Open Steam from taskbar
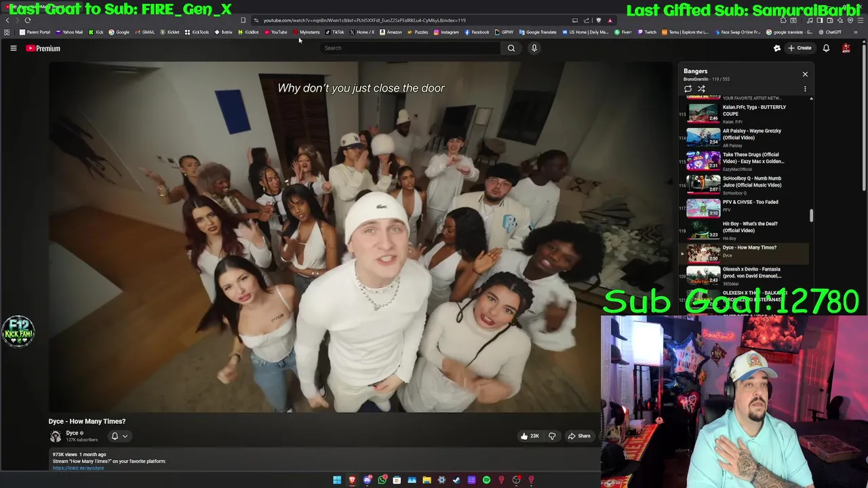The height and width of the screenshot is (488, 868). (456, 481)
